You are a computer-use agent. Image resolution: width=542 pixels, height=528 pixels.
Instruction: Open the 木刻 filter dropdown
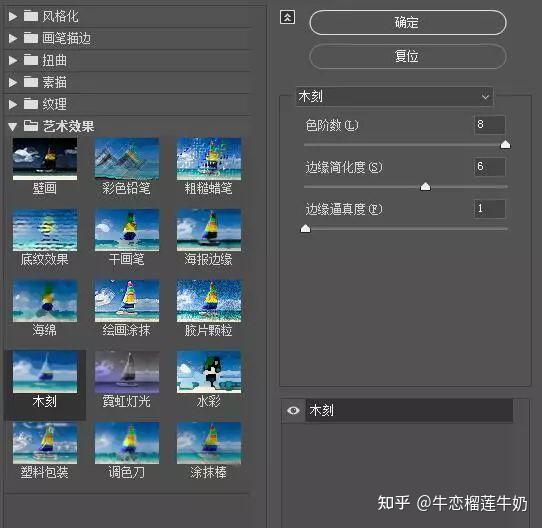pyautogui.click(x=394, y=96)
